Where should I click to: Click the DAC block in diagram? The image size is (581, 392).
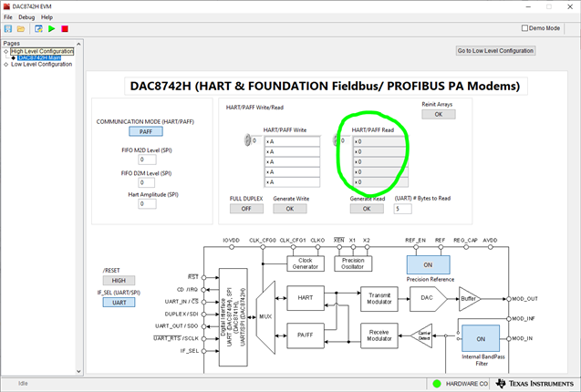(x=427, y=298)
